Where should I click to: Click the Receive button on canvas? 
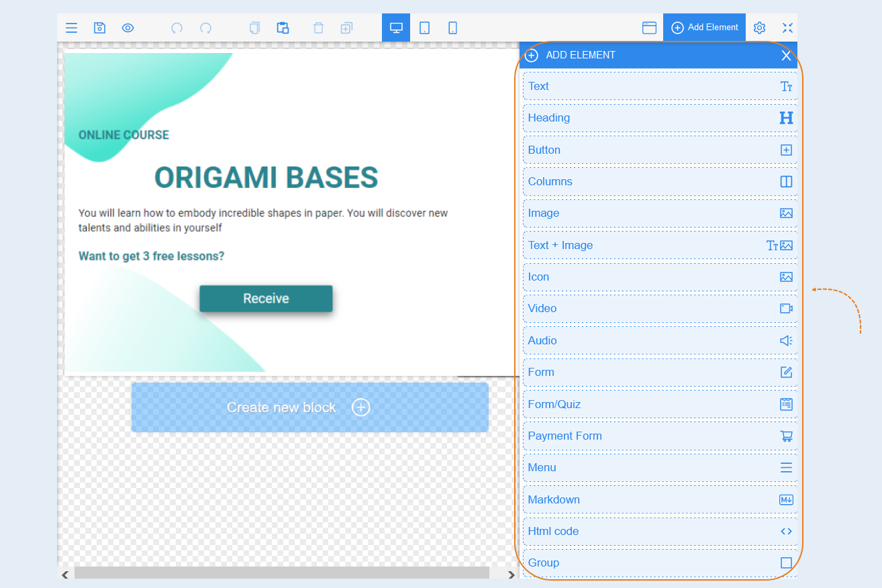click(x=266, y=299)
